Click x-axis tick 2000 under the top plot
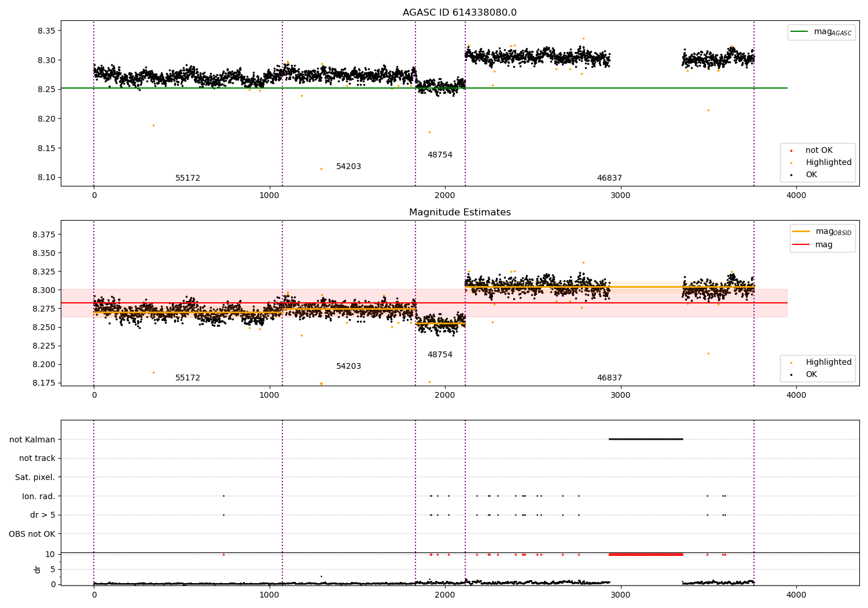This screenshot has width=868, height=608. [445, 196]
